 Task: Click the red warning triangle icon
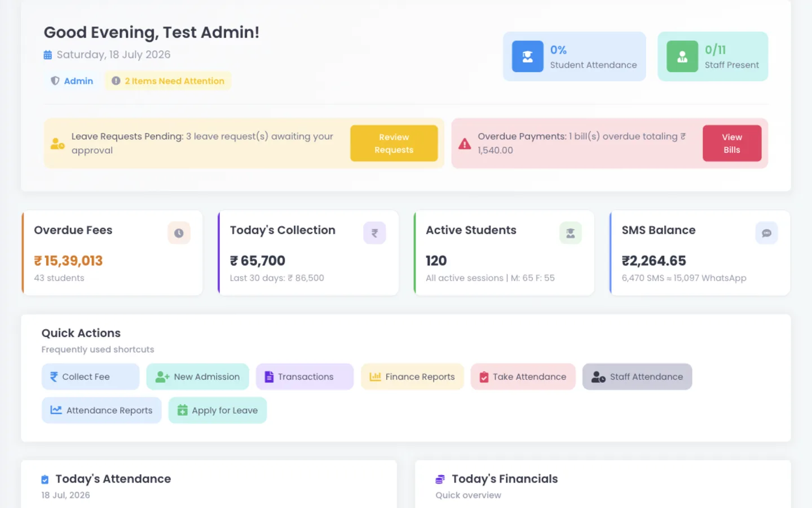[465, 143]
